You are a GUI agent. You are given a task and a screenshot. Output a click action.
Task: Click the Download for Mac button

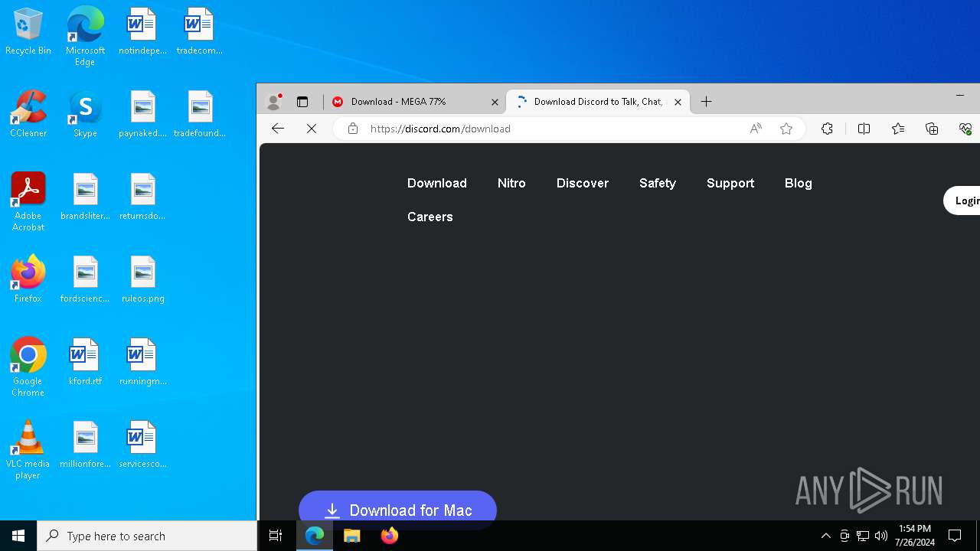[397, 510]
